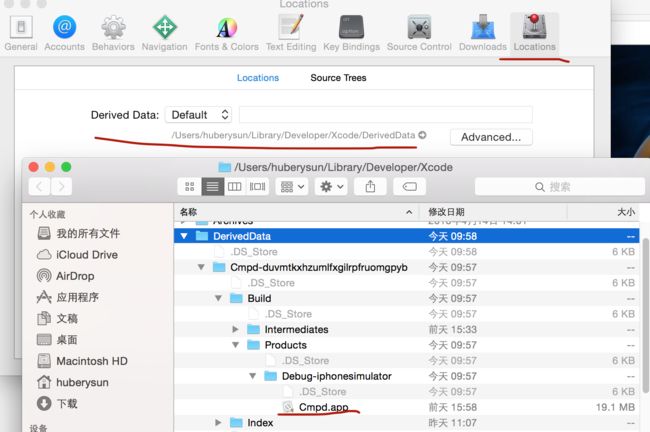Open iCloud Drive in sidebar
The height and width of the screenshot is (432, 650).
[78, 255]
